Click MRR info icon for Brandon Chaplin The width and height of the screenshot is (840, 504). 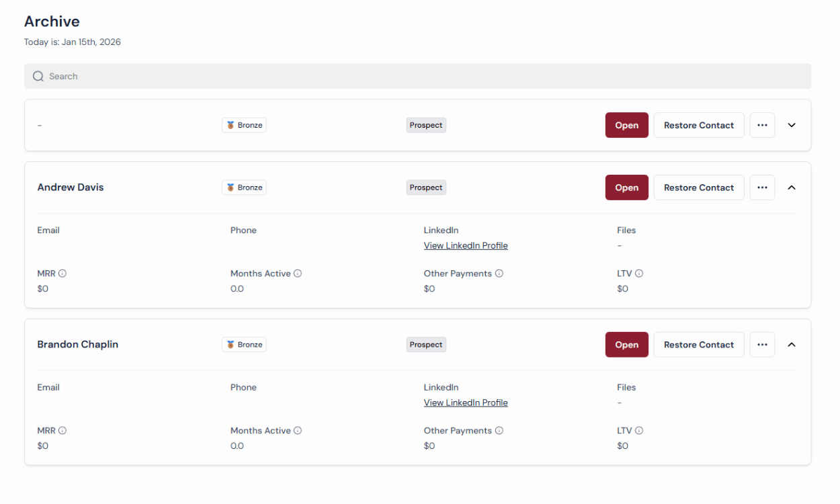(x=62, y=431)
